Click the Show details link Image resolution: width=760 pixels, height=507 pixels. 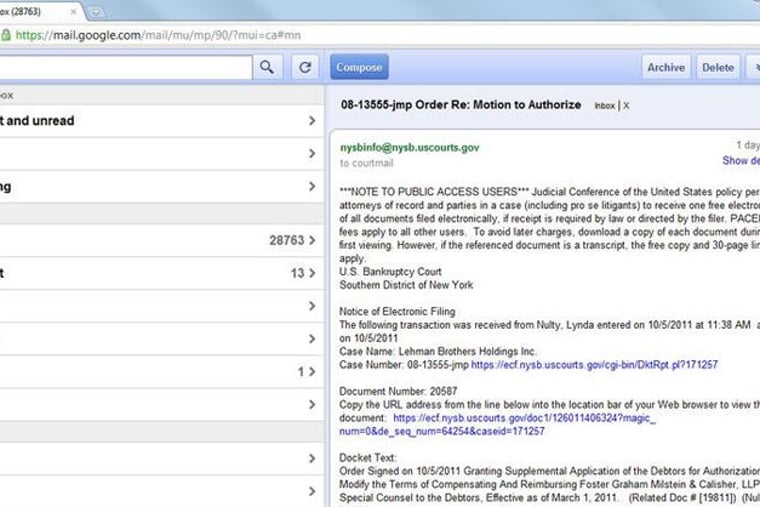point(740,161)
